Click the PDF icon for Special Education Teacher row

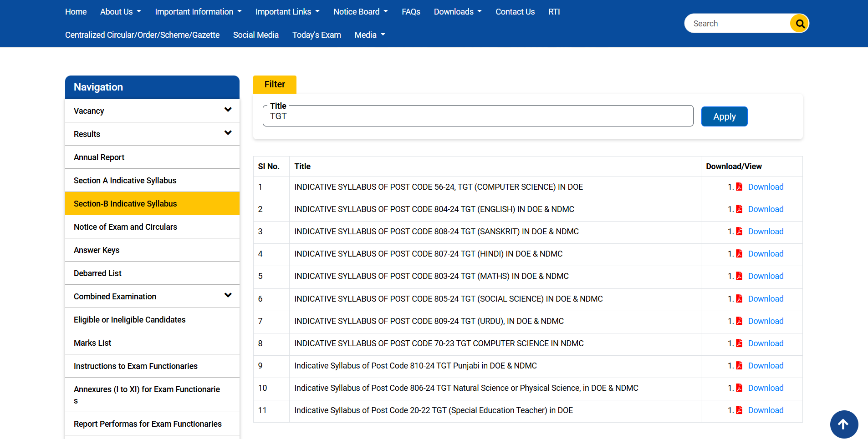[x=739, y=410]
